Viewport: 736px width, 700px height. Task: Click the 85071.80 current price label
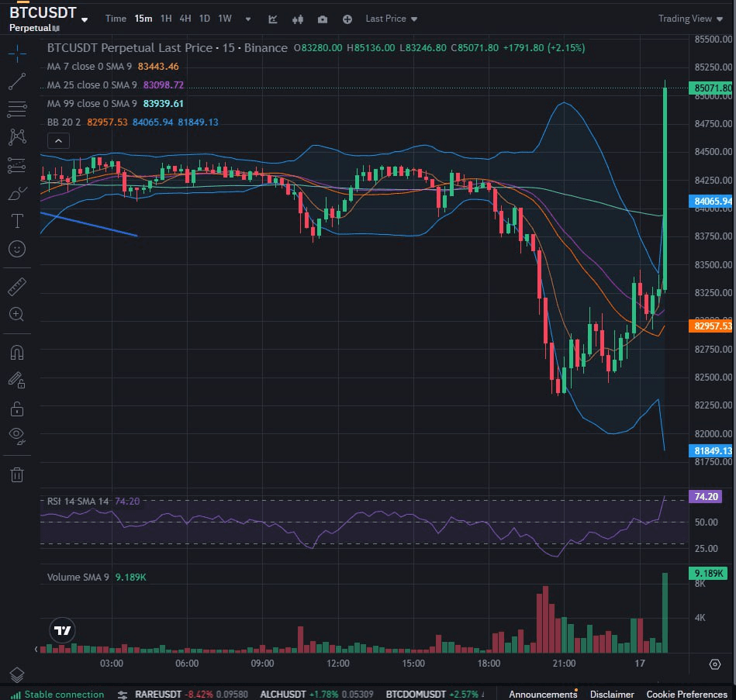coord(712,88)
